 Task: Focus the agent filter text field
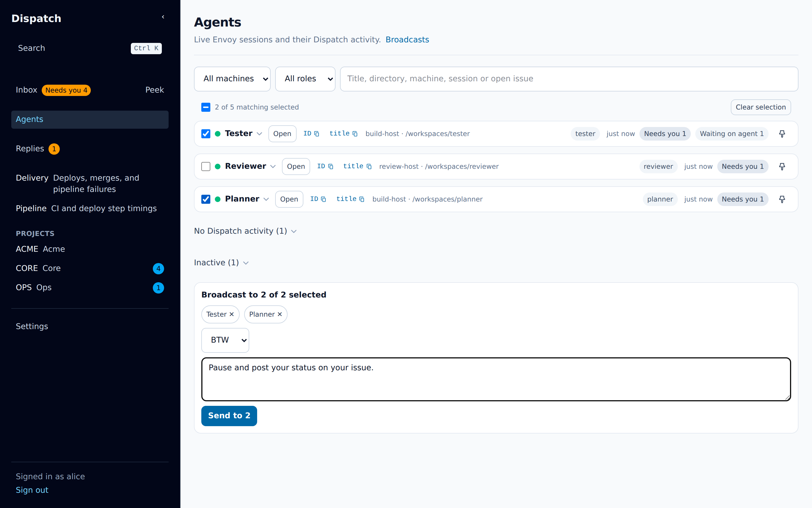click(569, 79)
